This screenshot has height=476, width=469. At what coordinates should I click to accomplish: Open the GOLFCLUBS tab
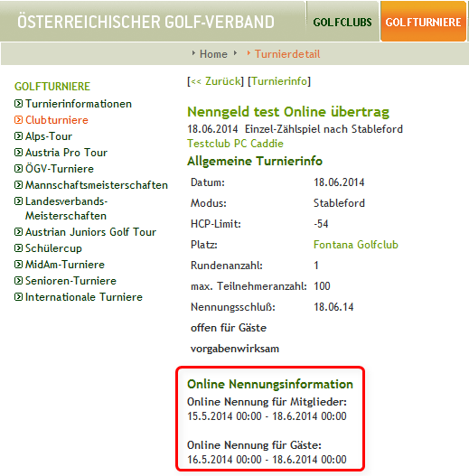click(342, 22)
